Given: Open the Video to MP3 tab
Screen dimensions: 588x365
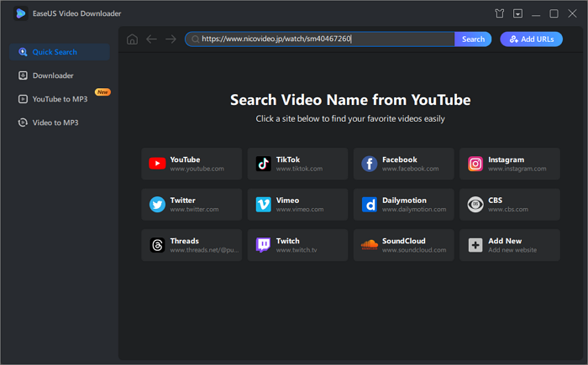Looking at the screenshot, I should coord(55,123).
